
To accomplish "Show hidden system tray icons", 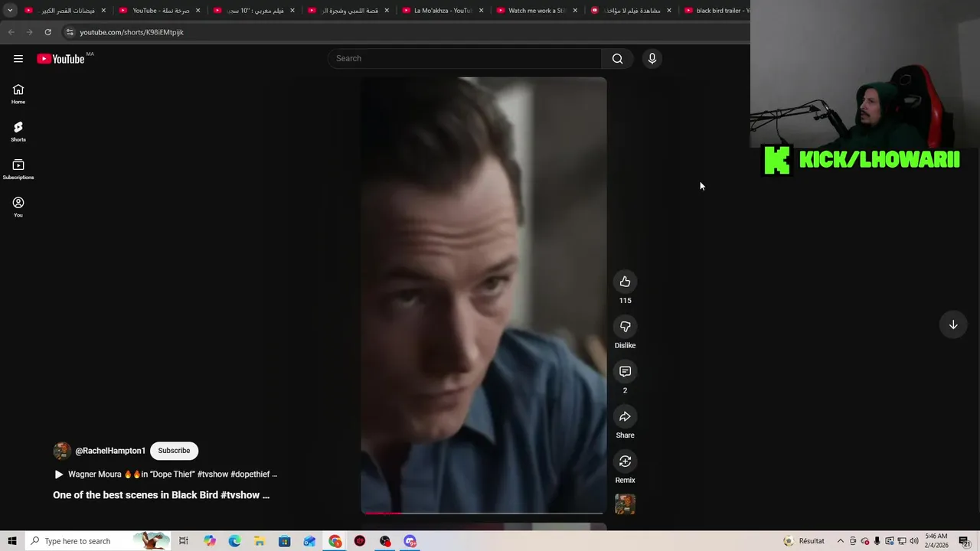I will point(840,541).
